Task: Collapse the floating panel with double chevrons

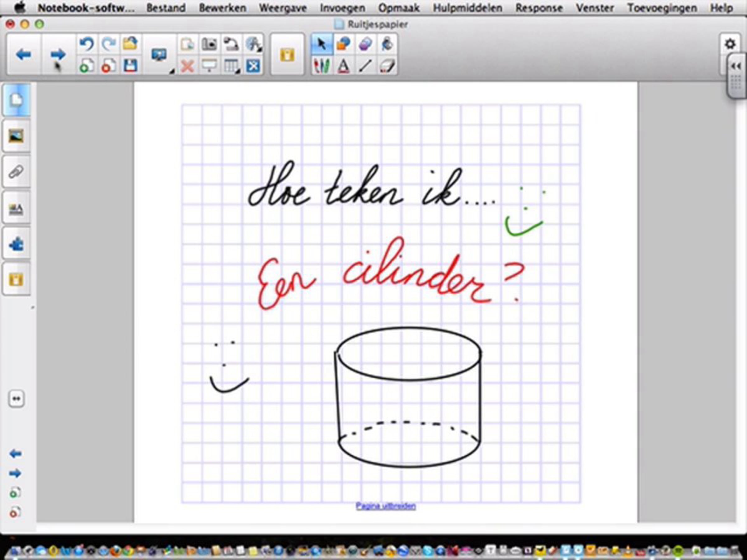Action: click(736, 66)
